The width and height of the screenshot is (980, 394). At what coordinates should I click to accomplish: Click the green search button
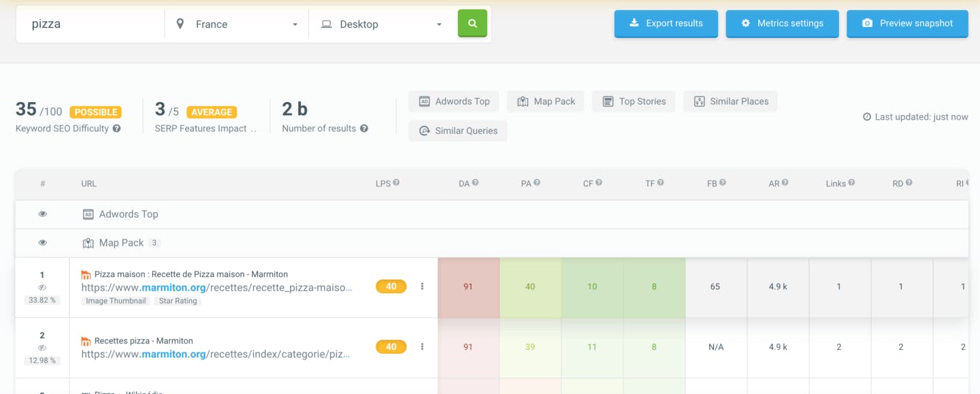pos(472,23)
